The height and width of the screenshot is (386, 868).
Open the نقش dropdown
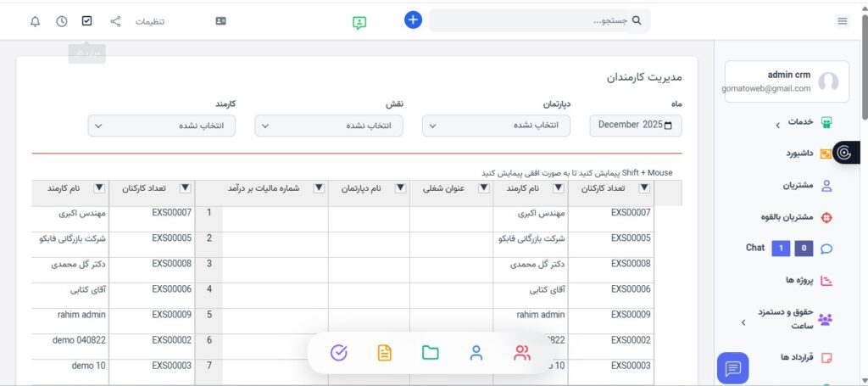click(x=329, y=126)
